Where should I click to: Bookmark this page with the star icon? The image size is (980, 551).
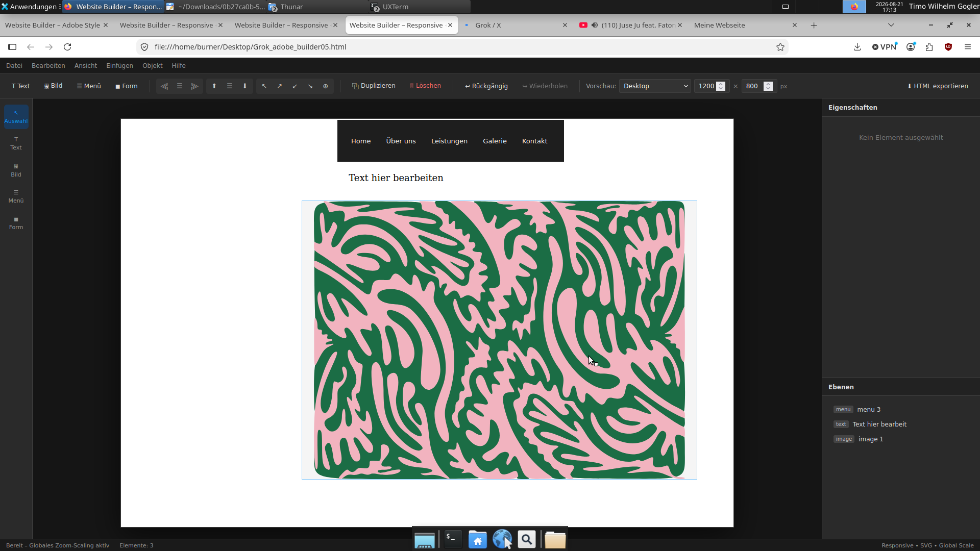click(x=780, y=47)
